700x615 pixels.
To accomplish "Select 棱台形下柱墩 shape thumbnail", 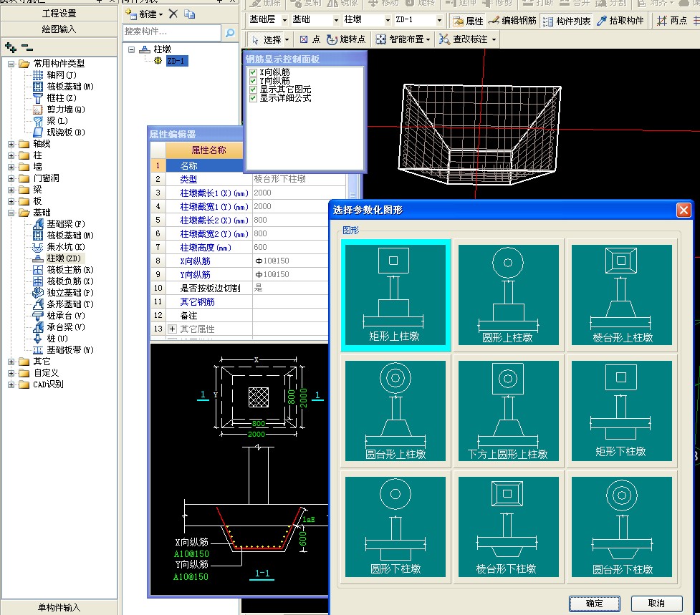I will (509, 527).
